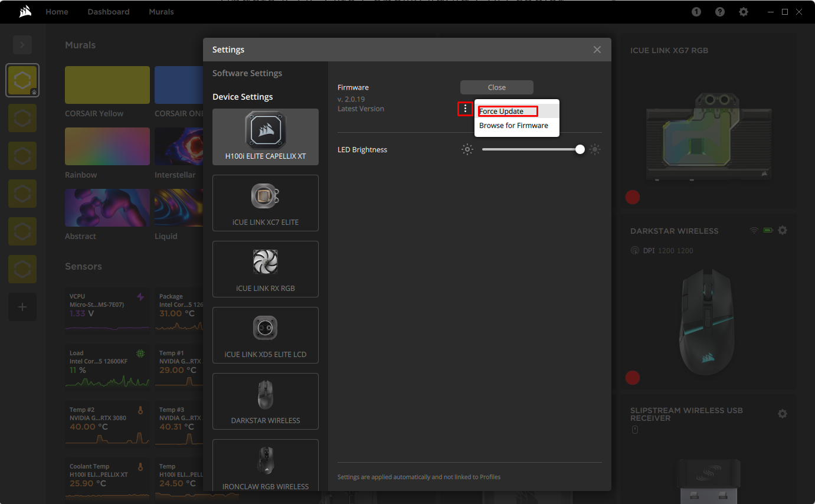Click the high brightness sun icon

(595, 149)
